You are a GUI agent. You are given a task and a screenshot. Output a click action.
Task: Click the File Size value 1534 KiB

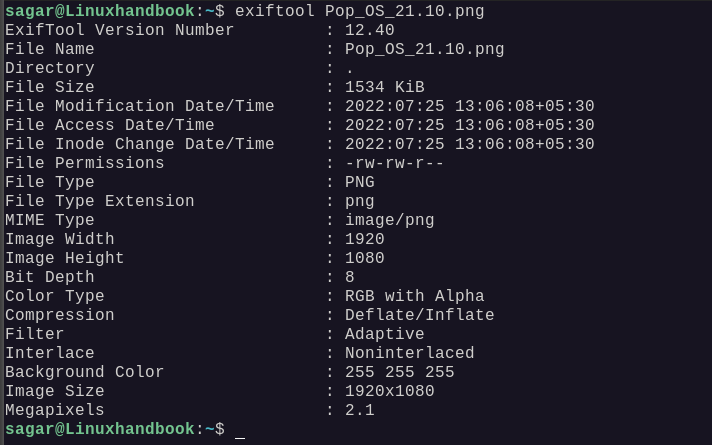tap(384, 87)
